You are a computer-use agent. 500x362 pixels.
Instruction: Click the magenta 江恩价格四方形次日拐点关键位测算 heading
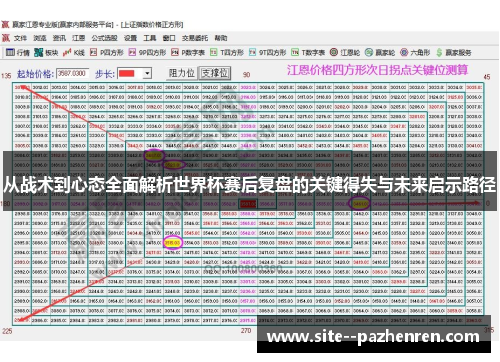coord(377,70)
